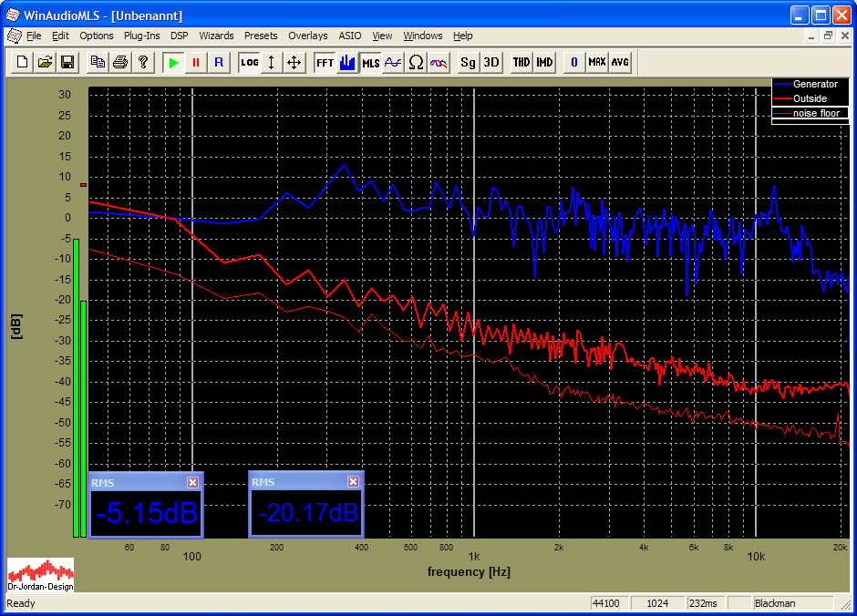
Task: Click the spectrum bars analyzer icon
Action: click(x=347, y=62)
